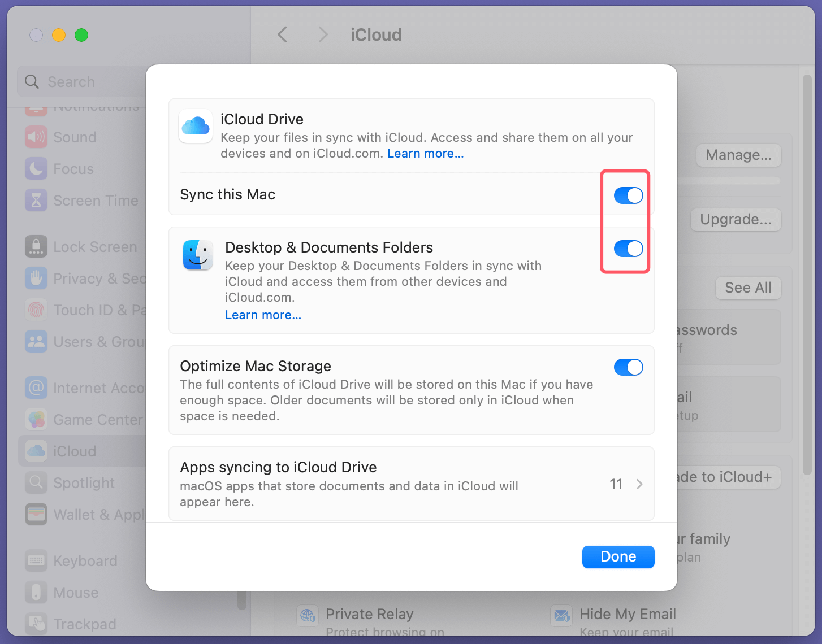
Task: Turn off Desktop & Documents Folders sync
Action: click(628, 249)
